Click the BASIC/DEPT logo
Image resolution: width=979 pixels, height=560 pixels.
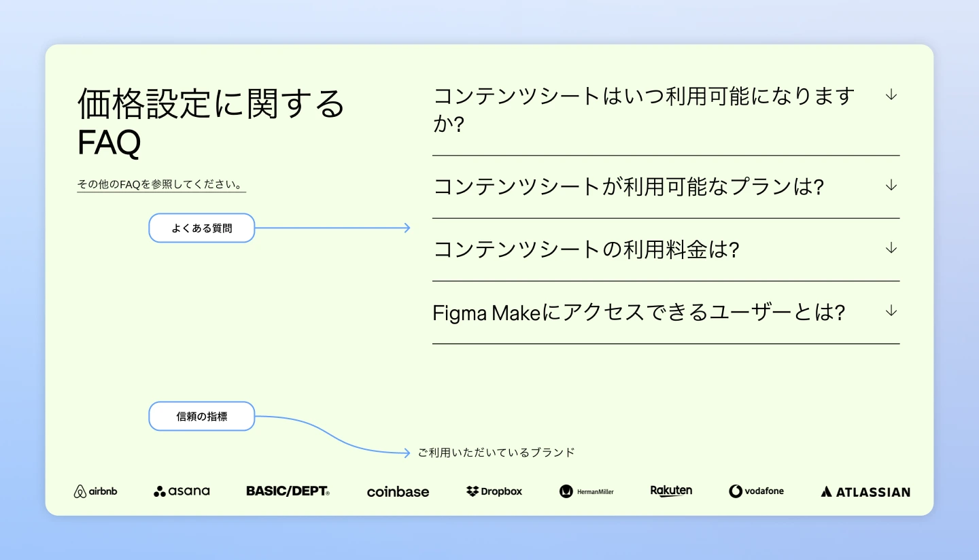(x=287, y=491)
